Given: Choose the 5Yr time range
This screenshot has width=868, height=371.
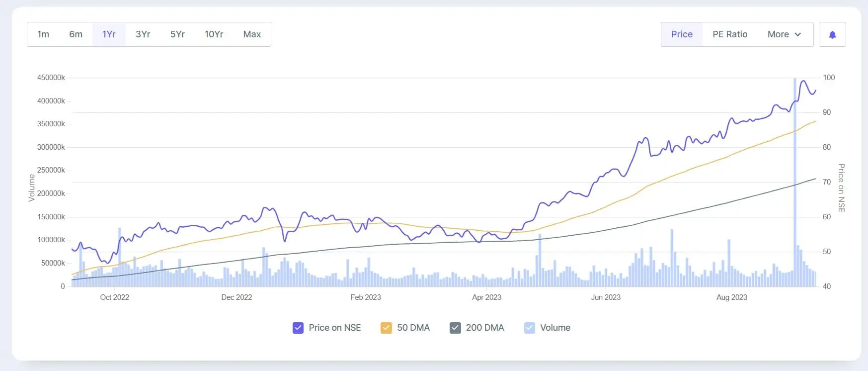Looking at the screenshot, I should click(x=177, y=34).
